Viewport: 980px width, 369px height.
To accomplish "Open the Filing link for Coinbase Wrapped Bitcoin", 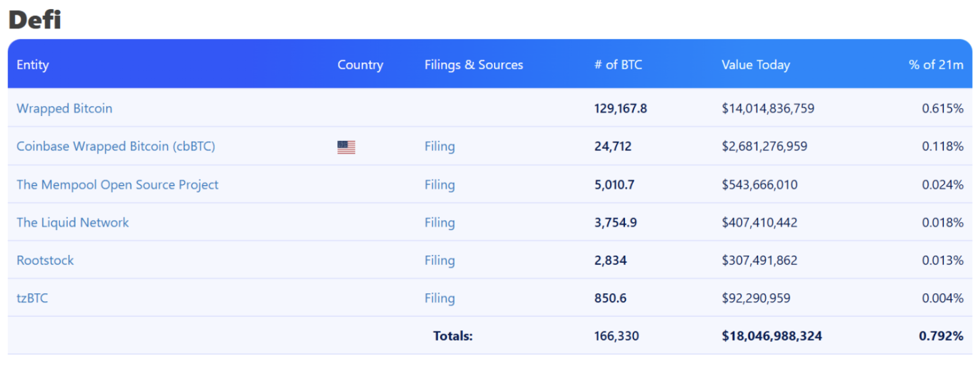I will [439, 146].
